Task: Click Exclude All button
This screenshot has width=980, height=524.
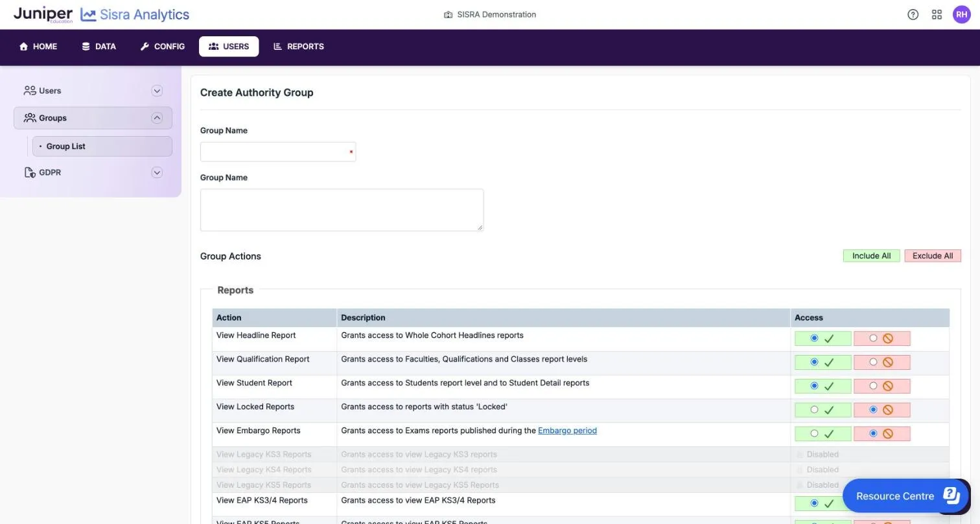Action: click(933, 256)
